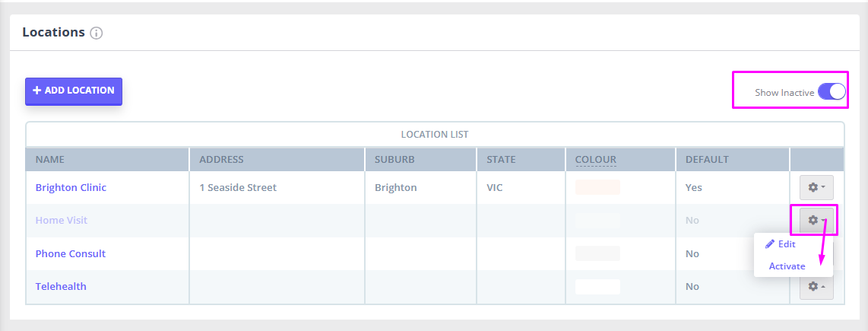Click the info icon beside Locations heading

point(97,33)
